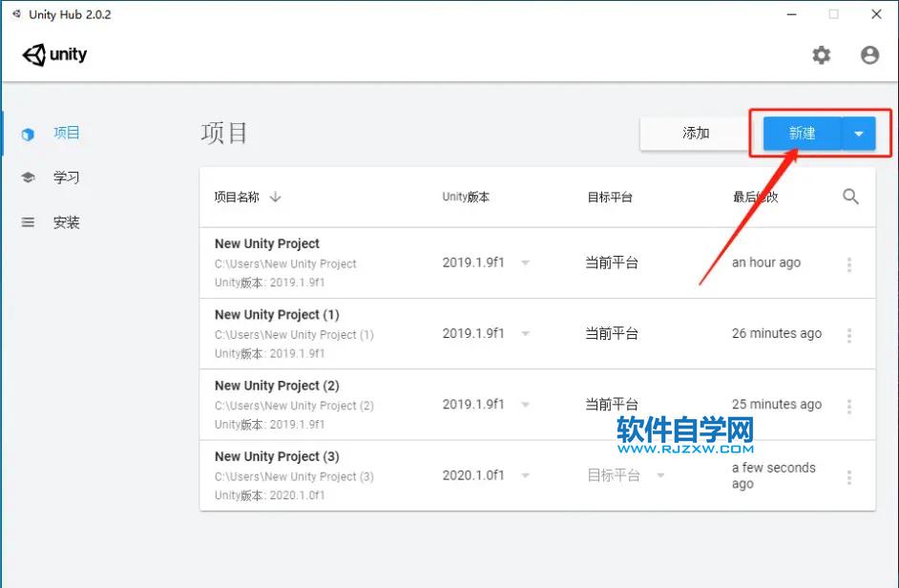
Task: Sort by project name arrow icon
Action: pyautogui.click(x=276, y=198)
